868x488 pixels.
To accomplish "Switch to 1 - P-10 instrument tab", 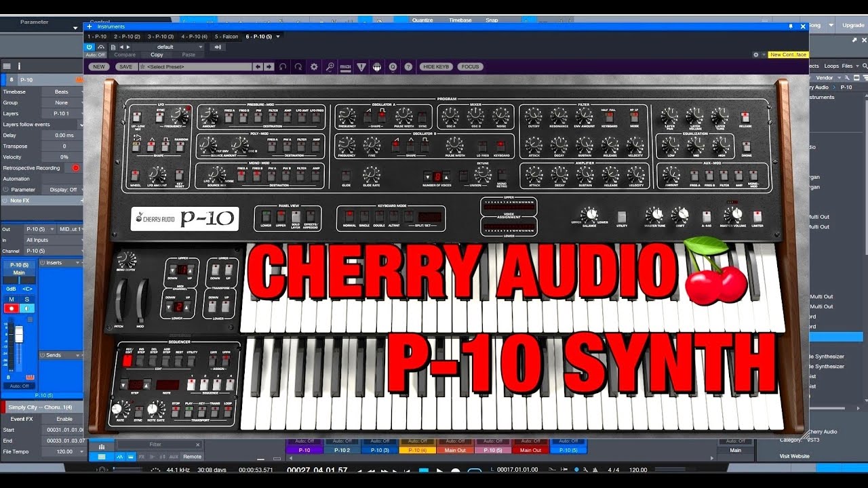I will (x=97, y=37).
